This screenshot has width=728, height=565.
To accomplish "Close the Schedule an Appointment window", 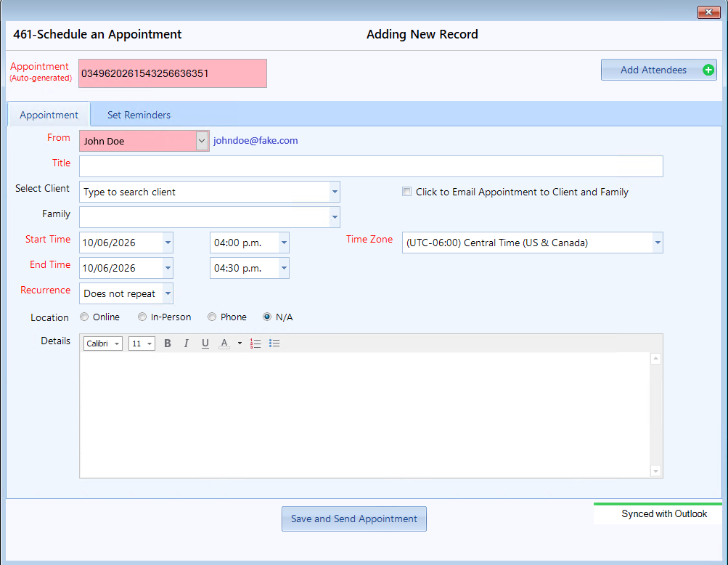I will [x=708, y=12].
